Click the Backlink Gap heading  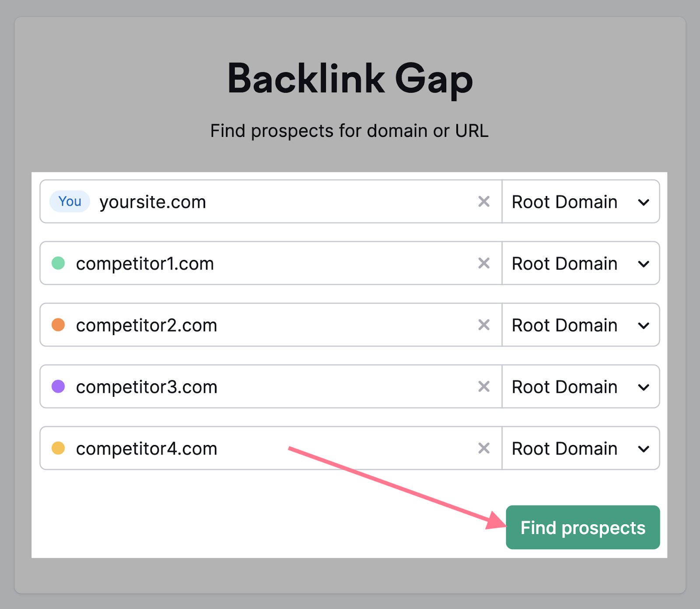[350, 79]
